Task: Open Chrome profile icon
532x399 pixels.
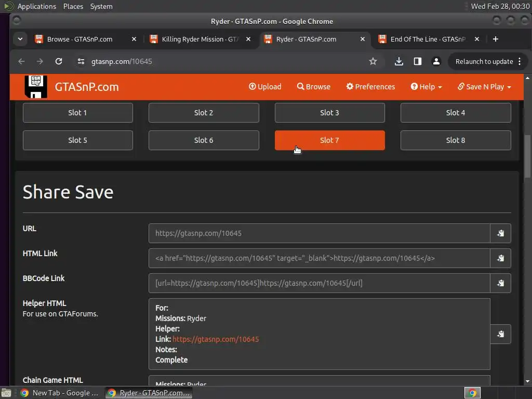Action: [x=436, y=61]
